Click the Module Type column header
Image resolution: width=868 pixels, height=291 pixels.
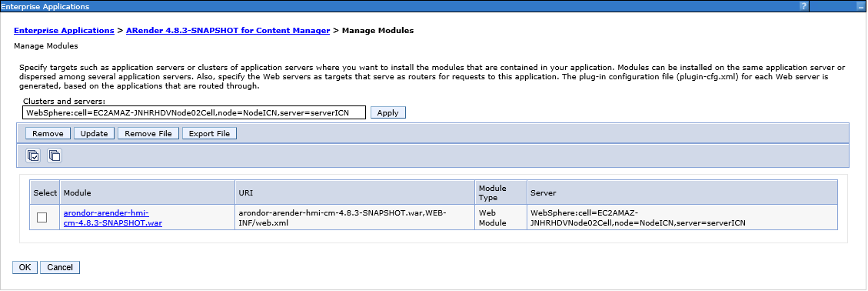click(x=501, y=193)
